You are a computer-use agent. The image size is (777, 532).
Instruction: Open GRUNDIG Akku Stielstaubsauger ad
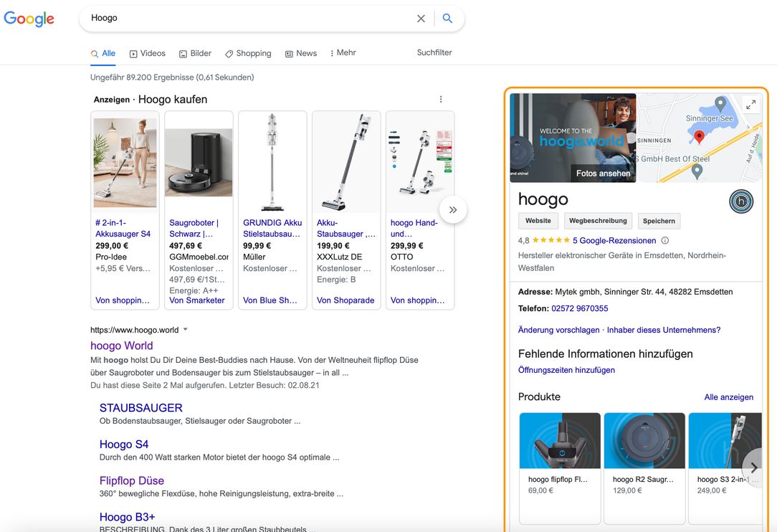tap(272, 228)
